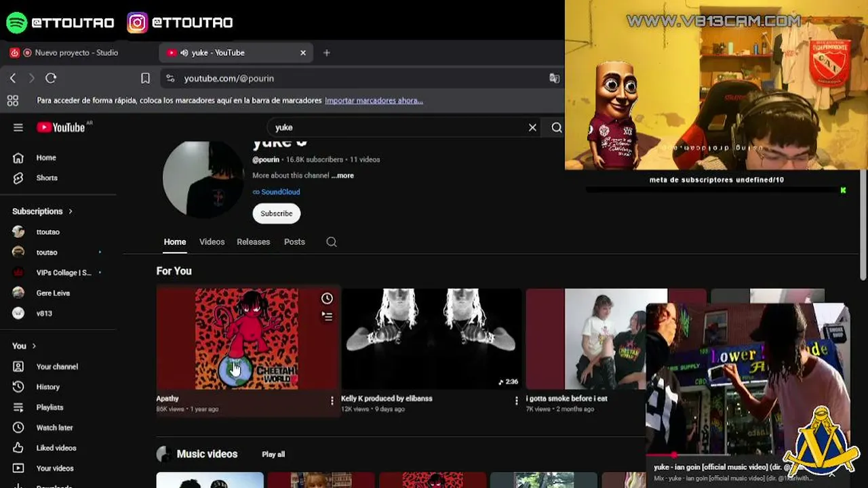Clear the YouTube search box with the X
This screenshot has height=488, width=868.
click(532, 127)
